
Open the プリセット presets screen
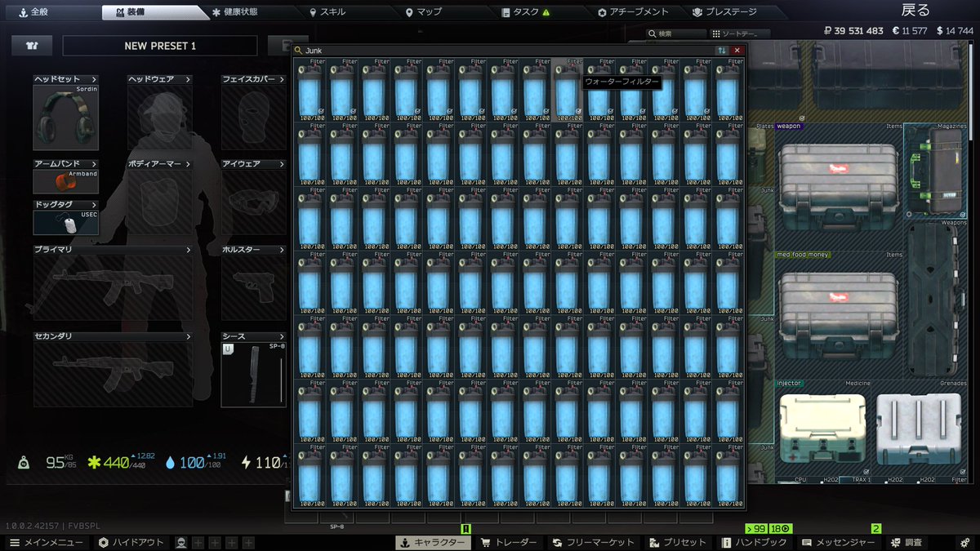pos(679,542)
